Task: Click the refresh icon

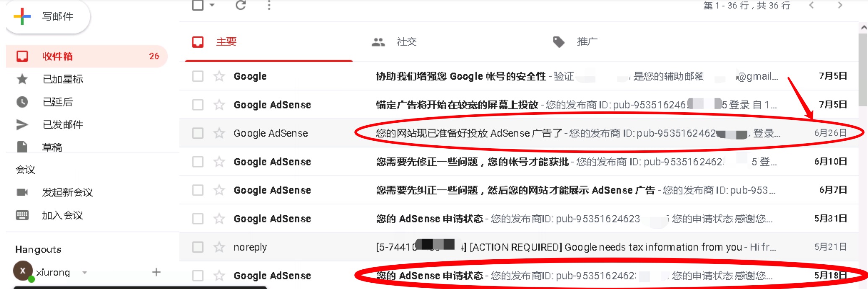Action: [241, 5]
